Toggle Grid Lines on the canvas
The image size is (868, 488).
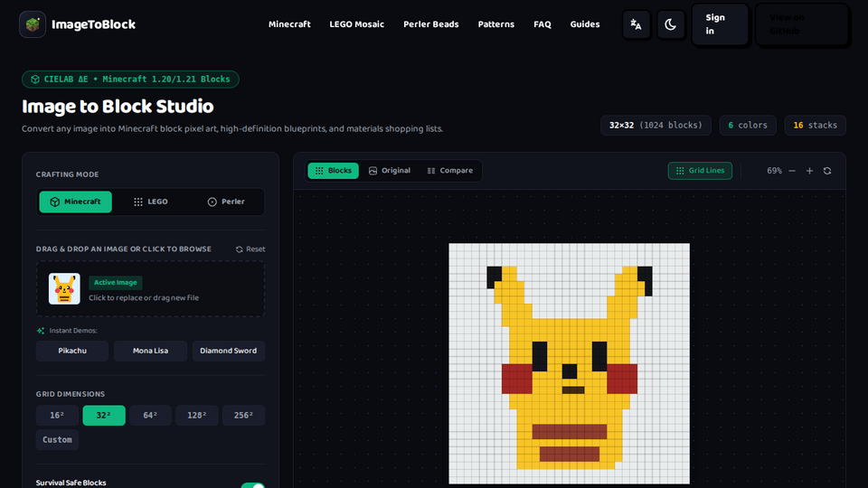(x=700, y=171)
